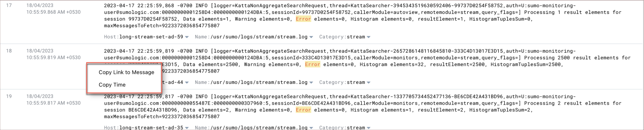Click highlighted Error word in message 17
Image resolution: width=644 pixels, height=130 pixels.
[x=303, y=19]
